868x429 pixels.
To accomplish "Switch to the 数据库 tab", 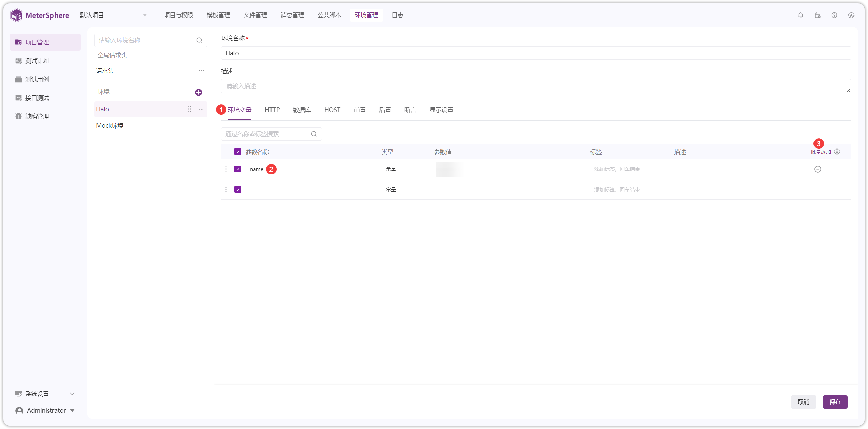I will click(302, 110).
